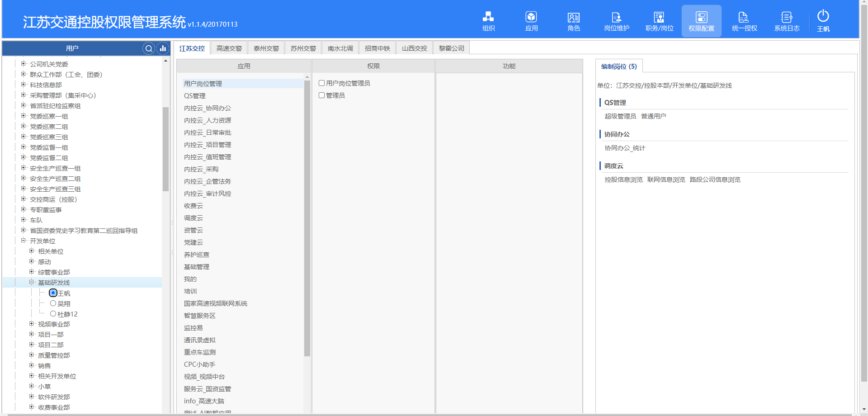Switch to the 黎霍公司 tab
The height and width of the screenshot is (416, 868).
452,48
